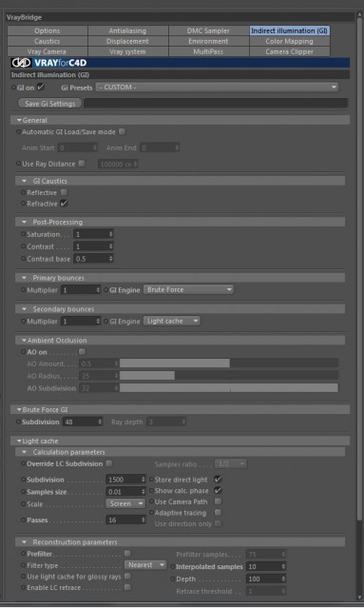Toggle Refractive GI caustics checkbox
The image size is (364, 609).
pyautogui.click(x=64, y=203)
